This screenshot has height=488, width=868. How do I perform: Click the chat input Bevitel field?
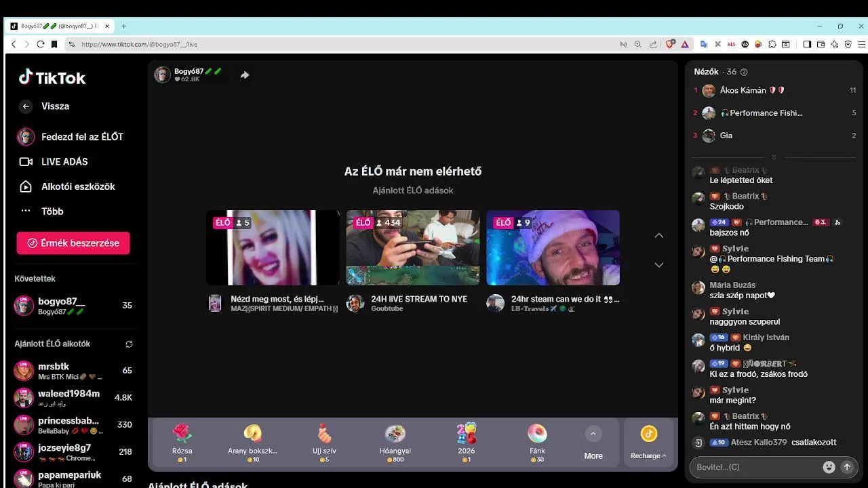[x=754, y=467]
